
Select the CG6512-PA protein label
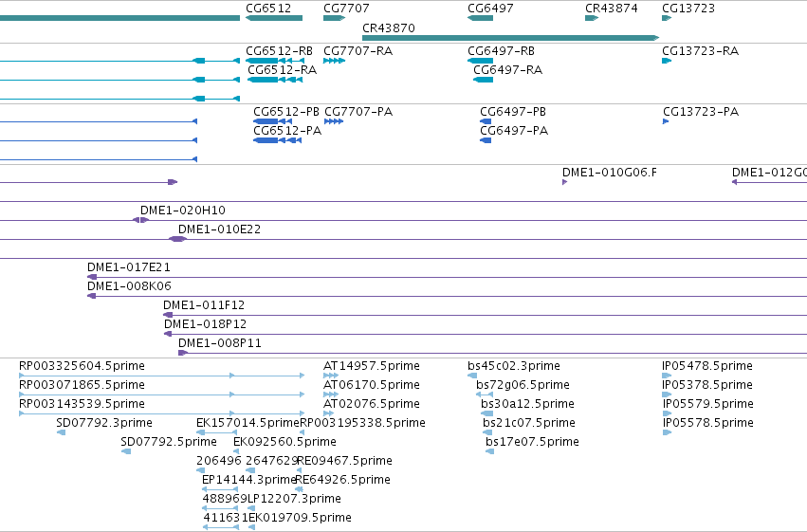287,131
